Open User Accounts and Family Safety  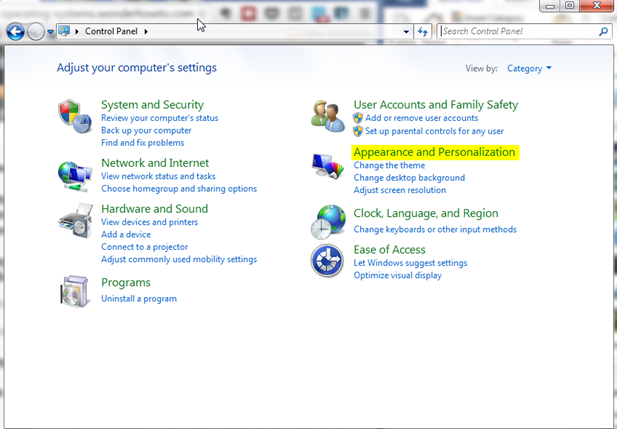tap(436, 105)
